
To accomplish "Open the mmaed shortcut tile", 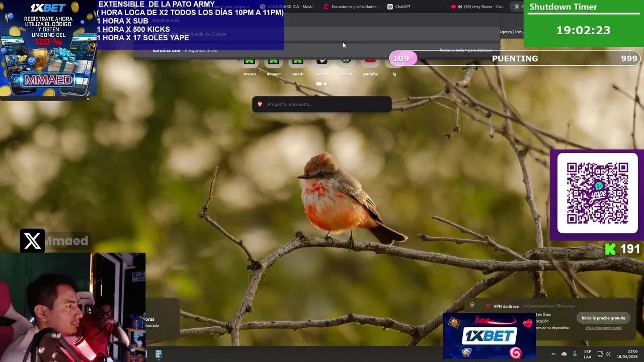I will [274, 67].
